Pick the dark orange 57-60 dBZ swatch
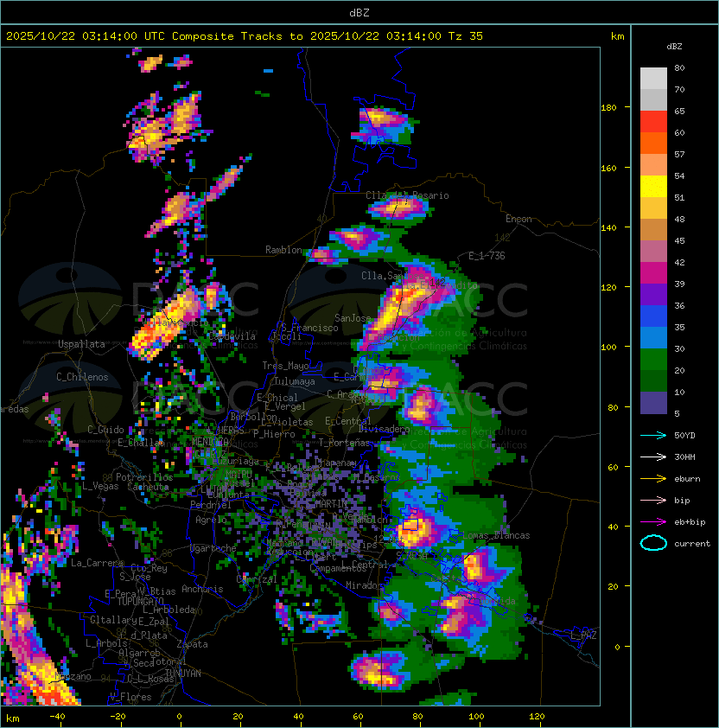719x728 pixels. (x=653, y=143)
